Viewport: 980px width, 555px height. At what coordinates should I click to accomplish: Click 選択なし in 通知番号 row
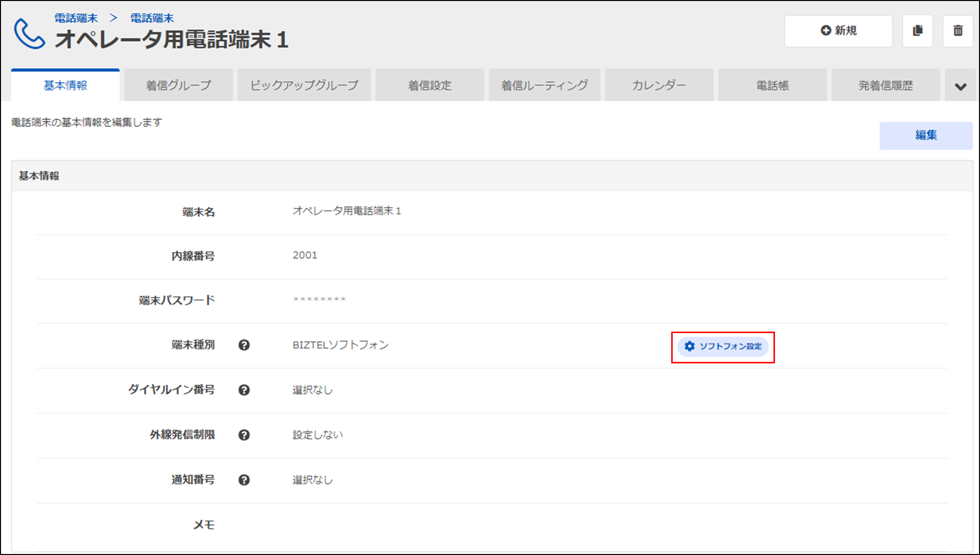(x=313, y=480)
